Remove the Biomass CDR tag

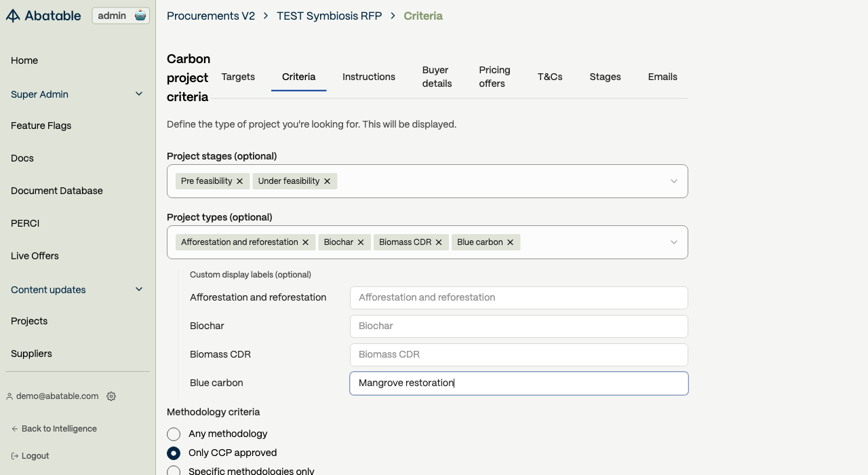(439, 242)
